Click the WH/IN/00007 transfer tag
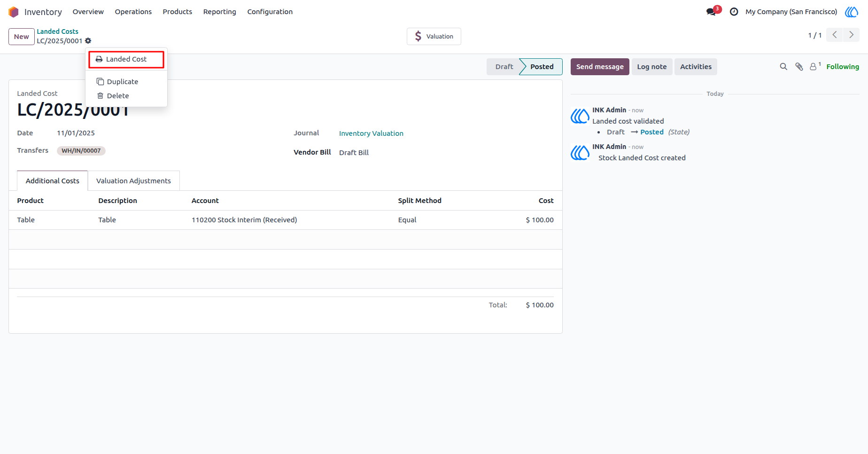 81,151
